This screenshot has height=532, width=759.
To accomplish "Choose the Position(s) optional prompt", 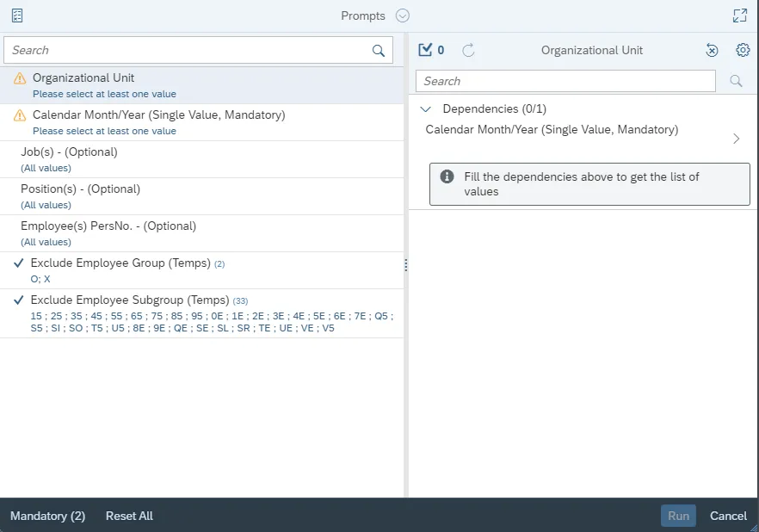I will click(x=80, y=189).
